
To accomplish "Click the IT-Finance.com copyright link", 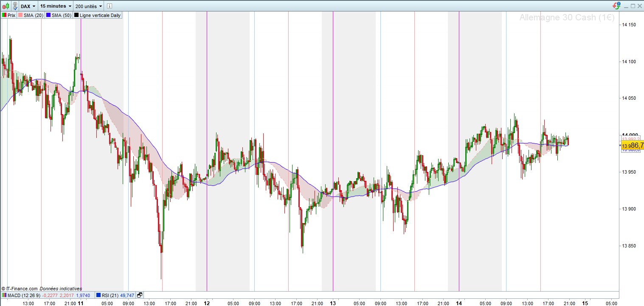I will pyautogui.click(x=19, y=289).
